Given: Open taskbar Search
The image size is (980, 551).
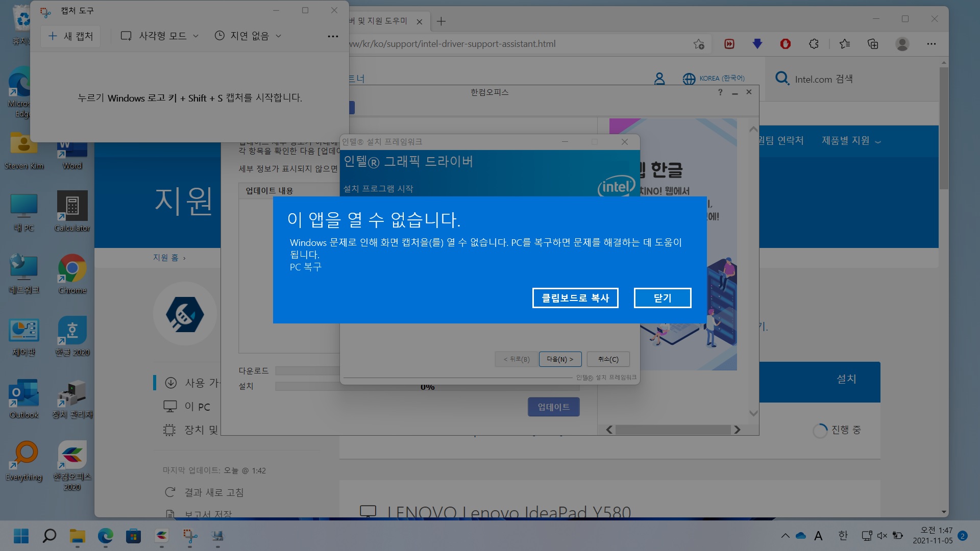Looking at the screenshot, I should (x=50, y=536).
